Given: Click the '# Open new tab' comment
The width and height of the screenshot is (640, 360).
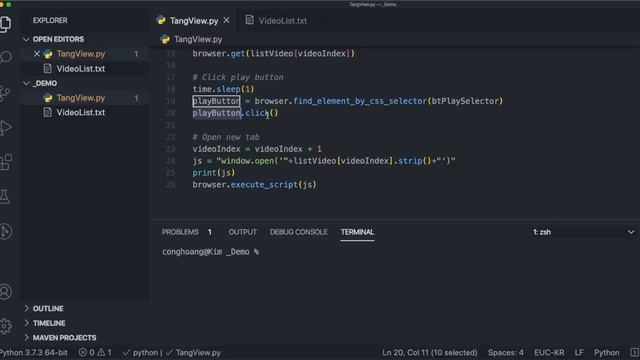Looking at the screenshot, I should click(x=226, y=137).
